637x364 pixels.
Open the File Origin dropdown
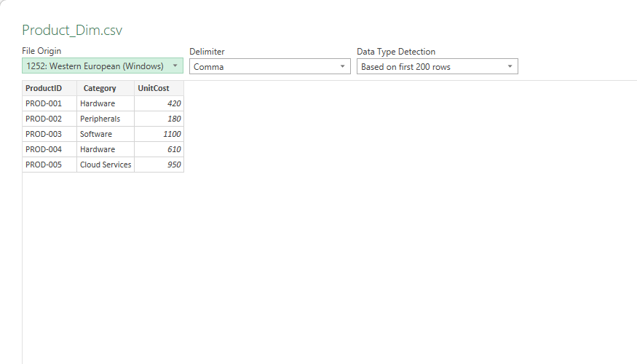point(103,66)
